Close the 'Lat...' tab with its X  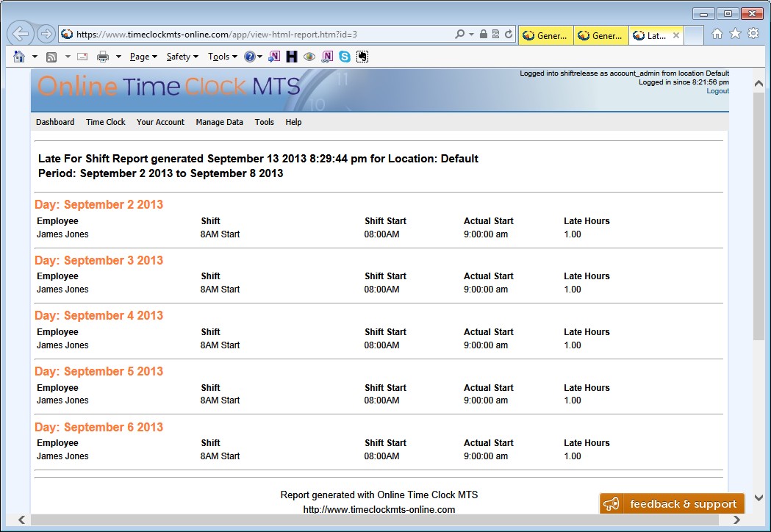pos(676,35)
